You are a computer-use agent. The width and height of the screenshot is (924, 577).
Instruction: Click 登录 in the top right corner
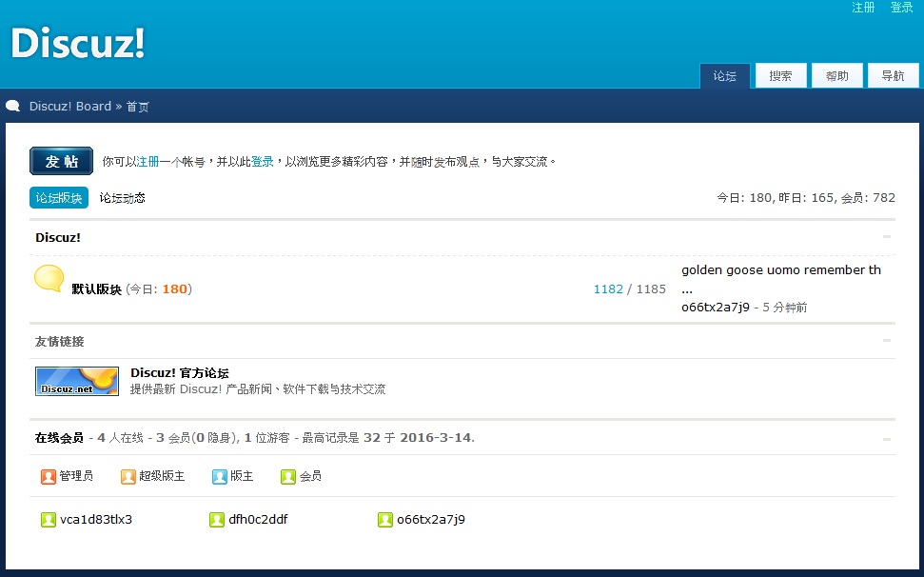pos(901,8)
